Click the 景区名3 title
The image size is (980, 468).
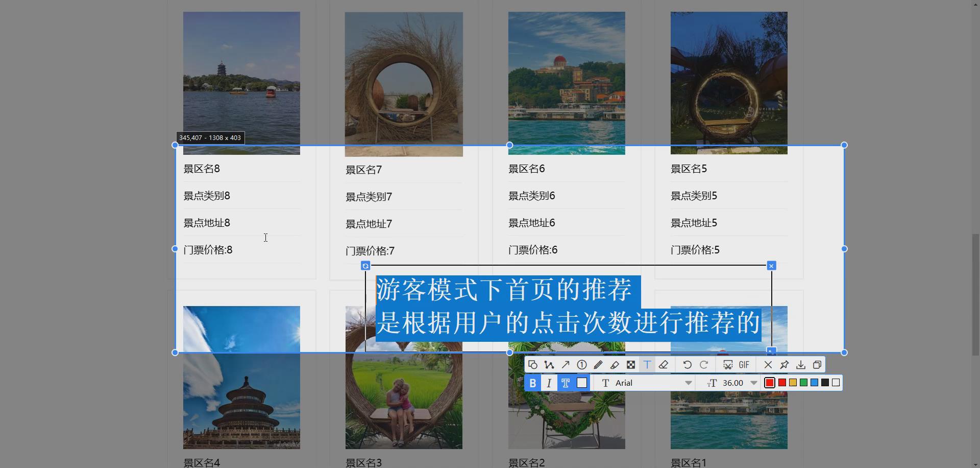click(x=364, y=463)
